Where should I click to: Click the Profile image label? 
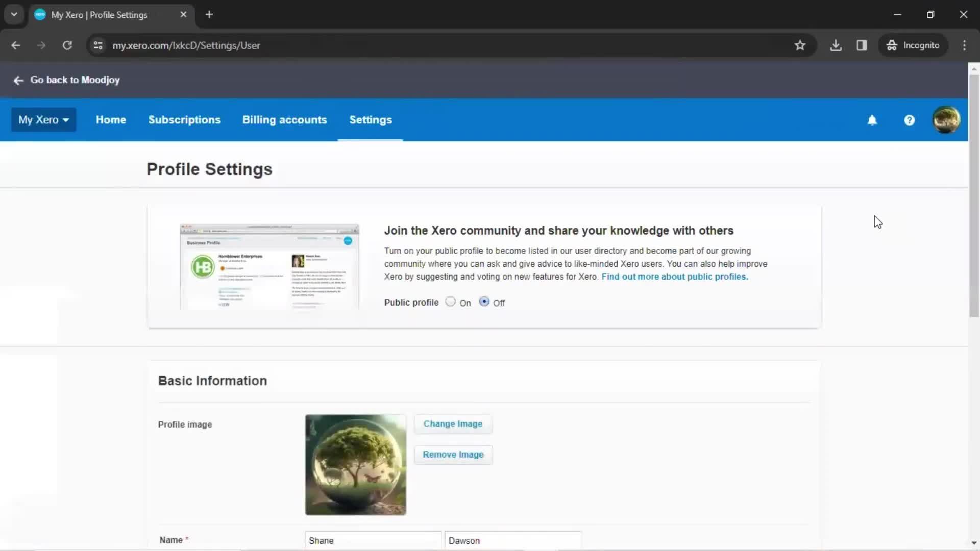[185, 424]
